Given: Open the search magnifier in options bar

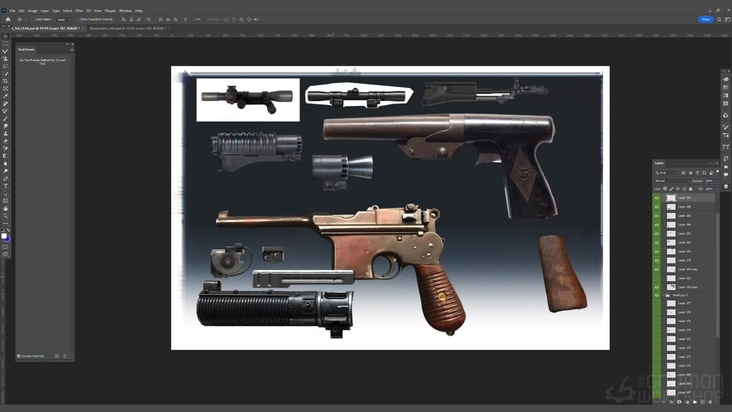Looking at the screenshot, I should coord(719,19).
